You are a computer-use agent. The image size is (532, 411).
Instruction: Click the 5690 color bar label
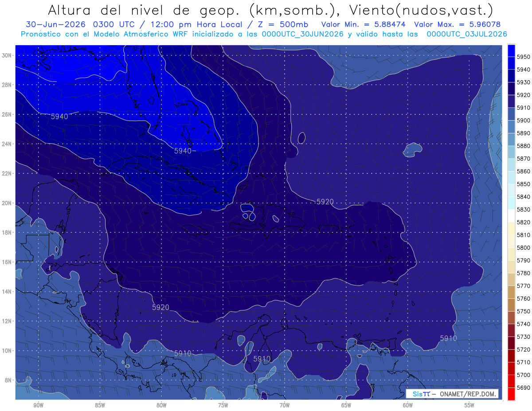[524, 388]
